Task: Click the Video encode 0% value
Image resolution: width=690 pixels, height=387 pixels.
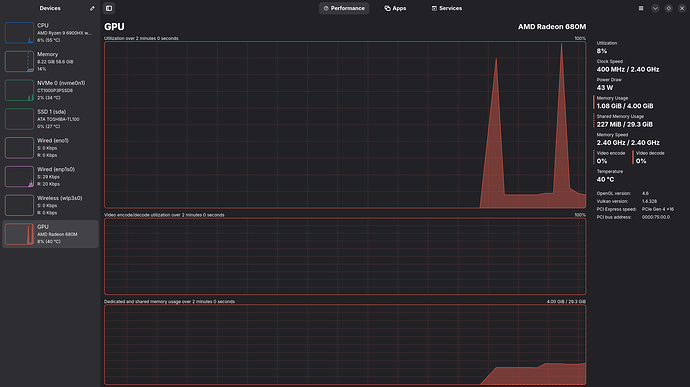Action: (x=602, y=161)
